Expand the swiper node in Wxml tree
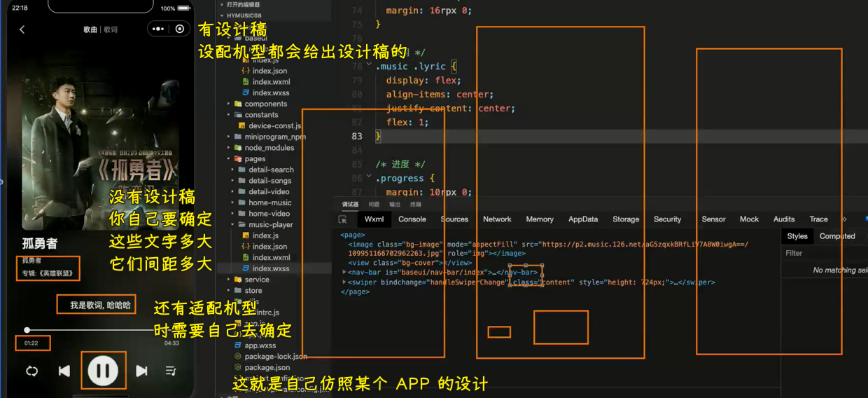The image size is (868, 398). (x=344, y=282)
